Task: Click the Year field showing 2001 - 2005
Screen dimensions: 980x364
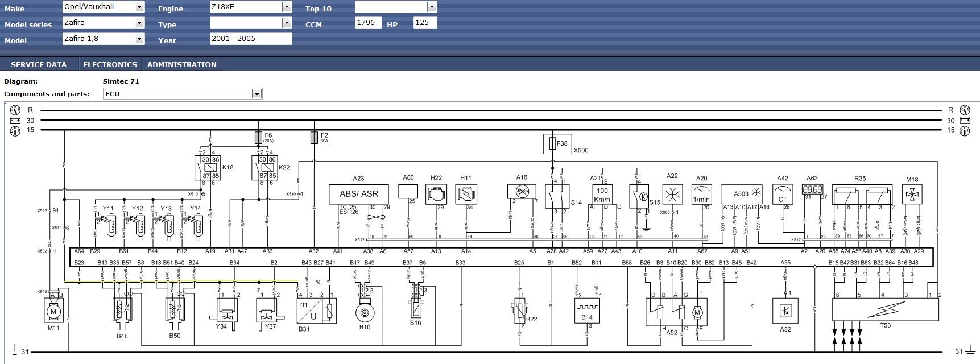Action: (251, 39)
